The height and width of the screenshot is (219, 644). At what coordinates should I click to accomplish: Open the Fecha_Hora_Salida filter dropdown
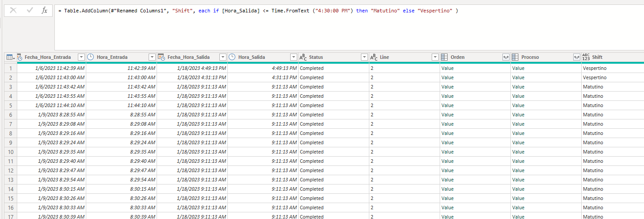(222, 57)
